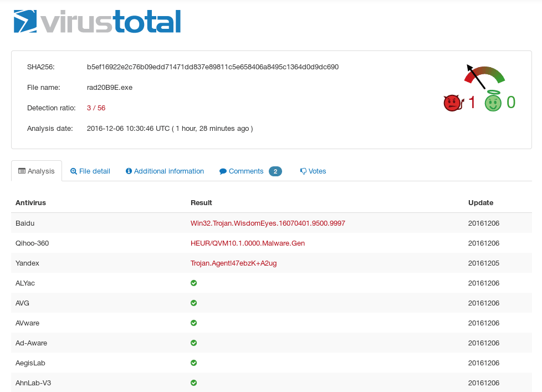Click the Result column header
542x392 pixels.
pyautogui.click(x=201, y=203)
